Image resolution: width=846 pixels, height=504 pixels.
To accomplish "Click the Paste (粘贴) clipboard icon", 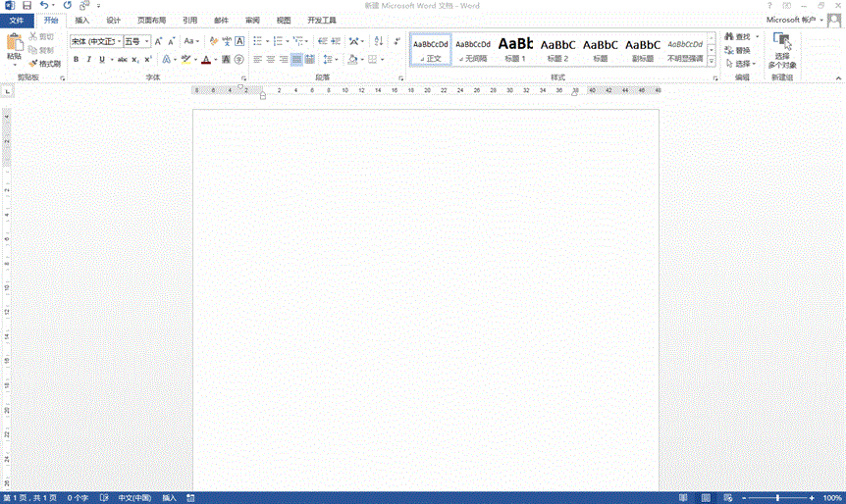I will pyautogui.click(x=14, y=45).
